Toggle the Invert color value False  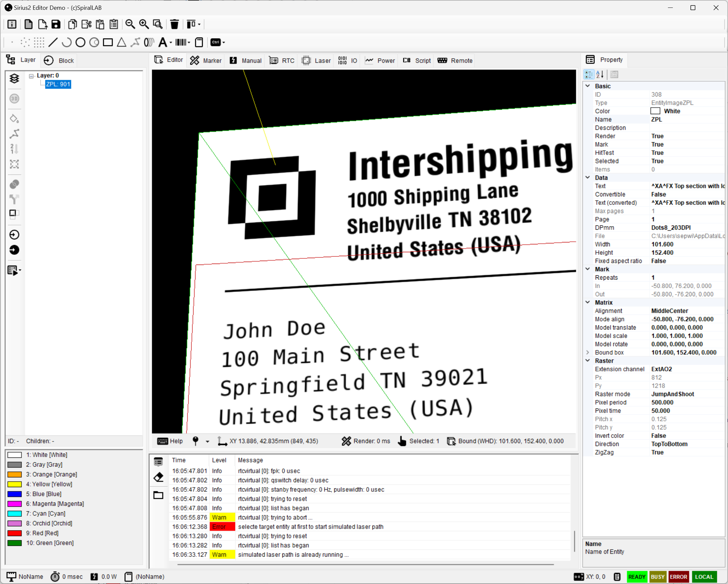(687, 436)
